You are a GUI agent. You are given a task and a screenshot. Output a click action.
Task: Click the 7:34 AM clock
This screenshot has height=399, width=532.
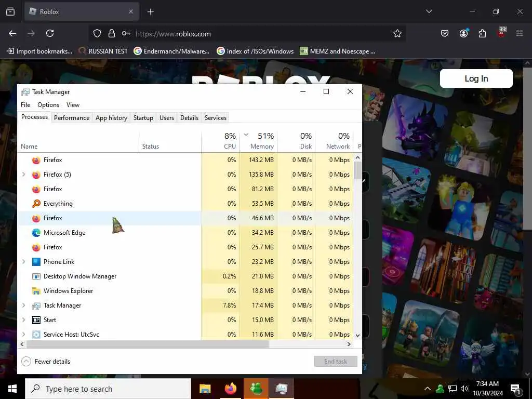click(487, 384)
